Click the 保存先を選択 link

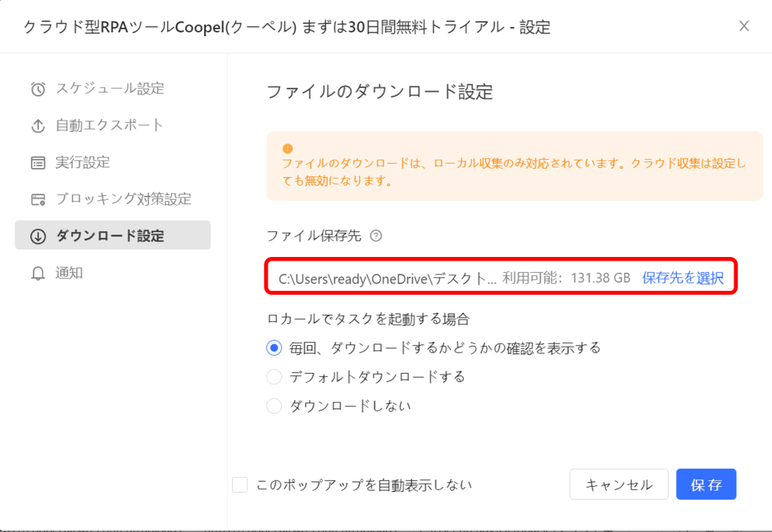click(x=682, y=278)
